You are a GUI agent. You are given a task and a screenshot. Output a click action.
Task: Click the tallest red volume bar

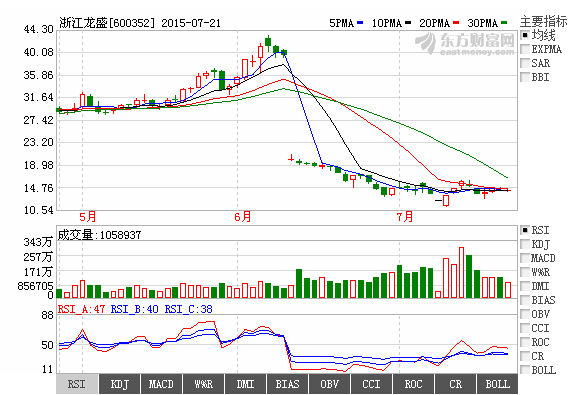tap(462, 273)
